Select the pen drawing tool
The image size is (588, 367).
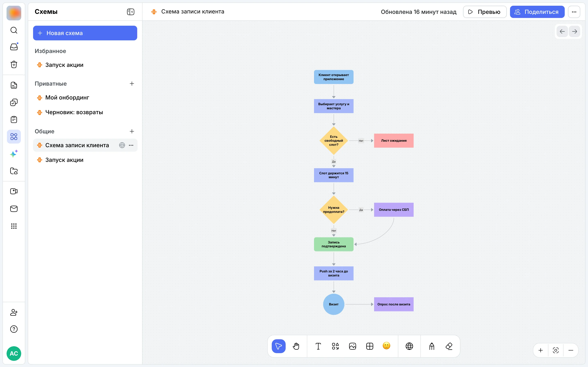pyautogui.click(x=432, y=346)
